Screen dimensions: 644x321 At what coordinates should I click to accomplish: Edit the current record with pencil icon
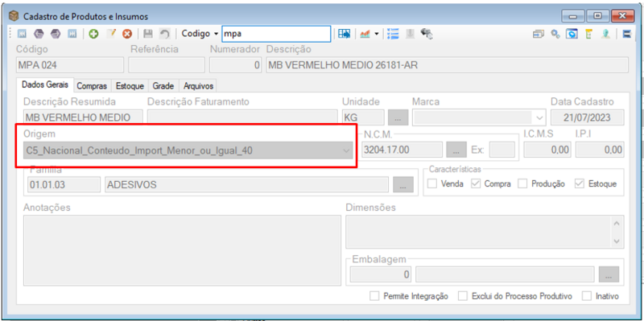111,34
